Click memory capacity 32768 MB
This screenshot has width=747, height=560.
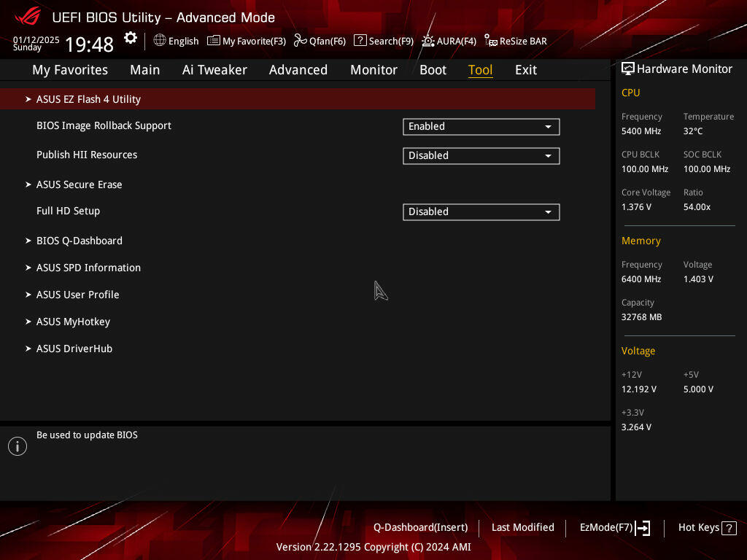pos(641,317)
